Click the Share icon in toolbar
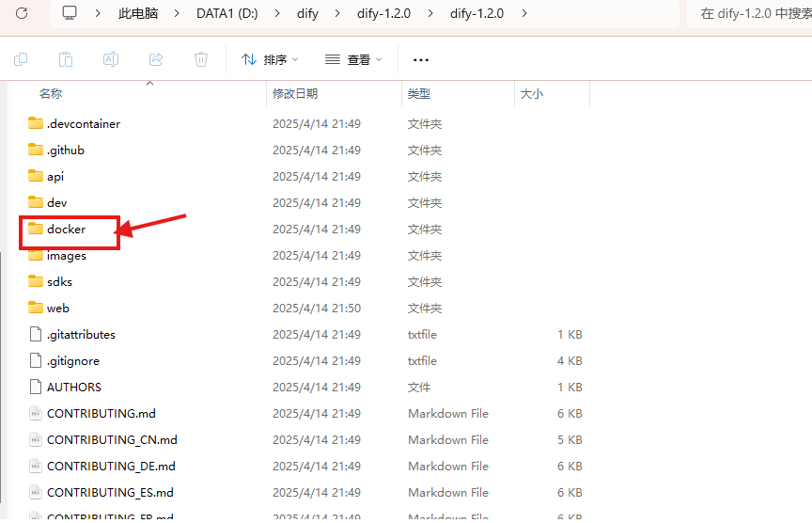The width and height of the screenshot is (812, 523). pyautogui.click(x=156, y=59)
